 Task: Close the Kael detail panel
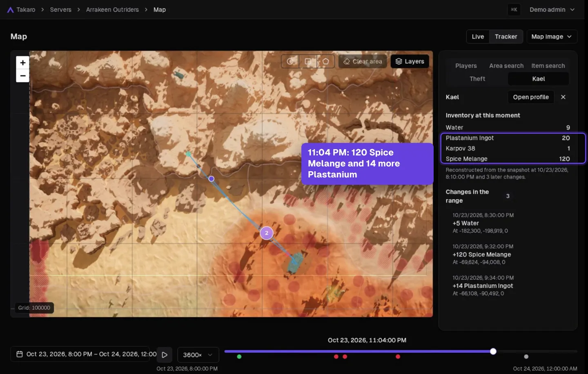point(563,97)
